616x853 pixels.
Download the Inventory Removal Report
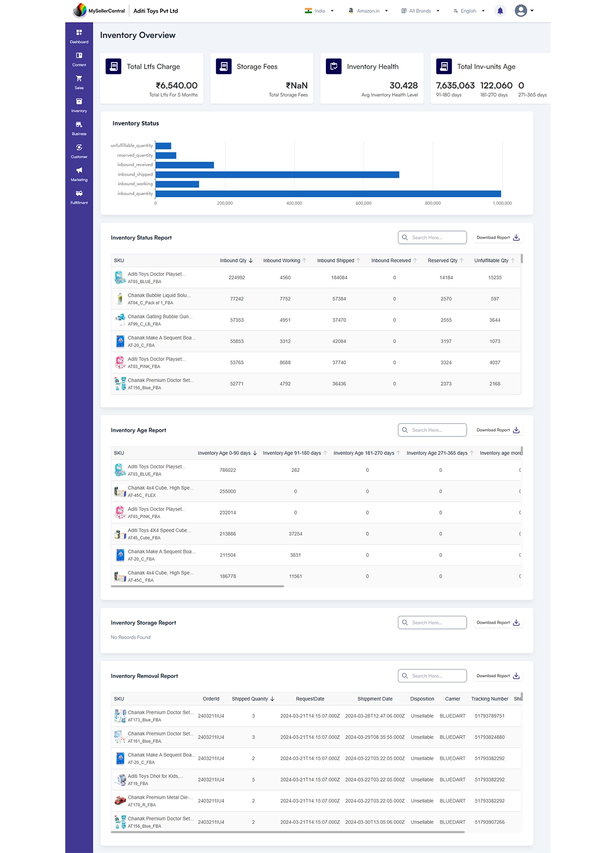(497, 676)
